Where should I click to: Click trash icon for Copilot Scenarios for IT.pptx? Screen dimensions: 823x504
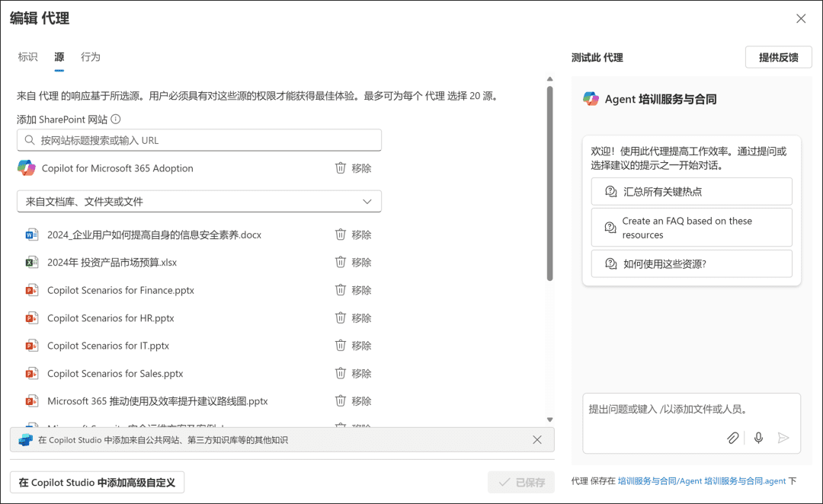pyautogui.click(x=341, y=345)
